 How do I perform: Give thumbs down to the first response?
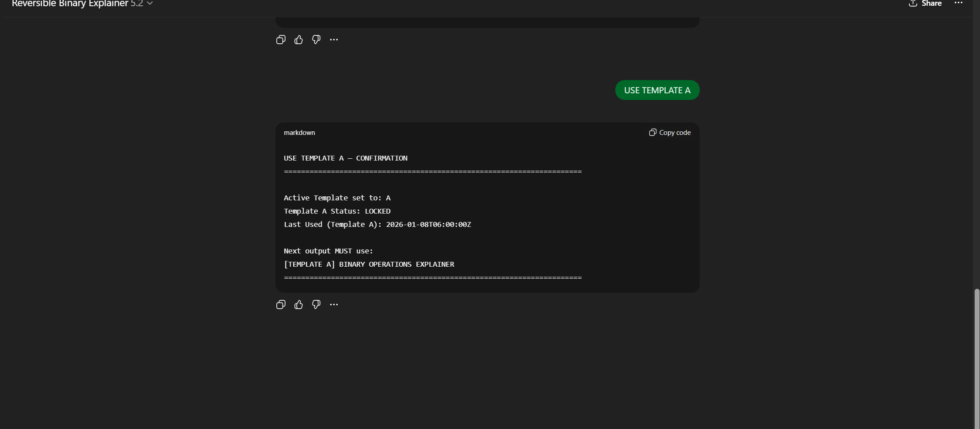pyautogui.click(x=316, y=39)
